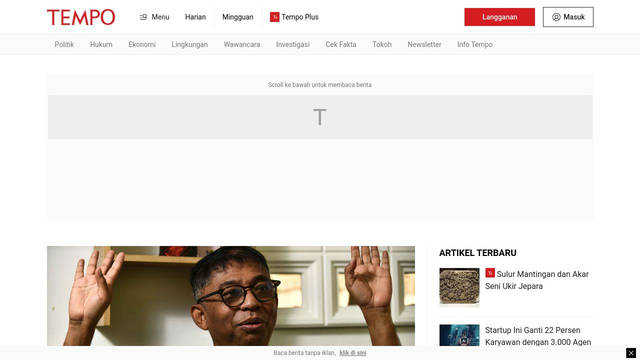Open the hamburger Menu icon
The height and width of the screenshot is (360, 640).
pyautogui.click(x=143, y=17)
